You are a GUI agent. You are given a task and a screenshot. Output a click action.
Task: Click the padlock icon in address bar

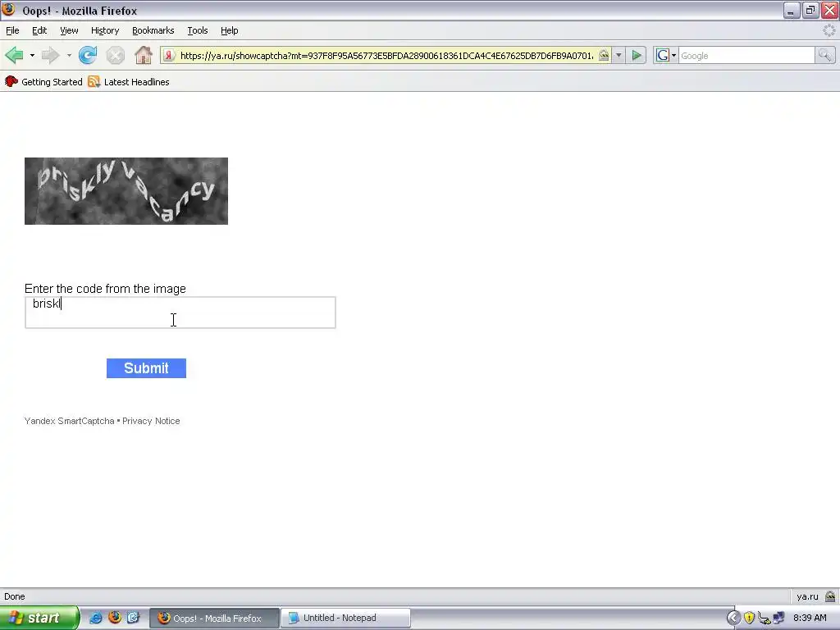point(604,55)
